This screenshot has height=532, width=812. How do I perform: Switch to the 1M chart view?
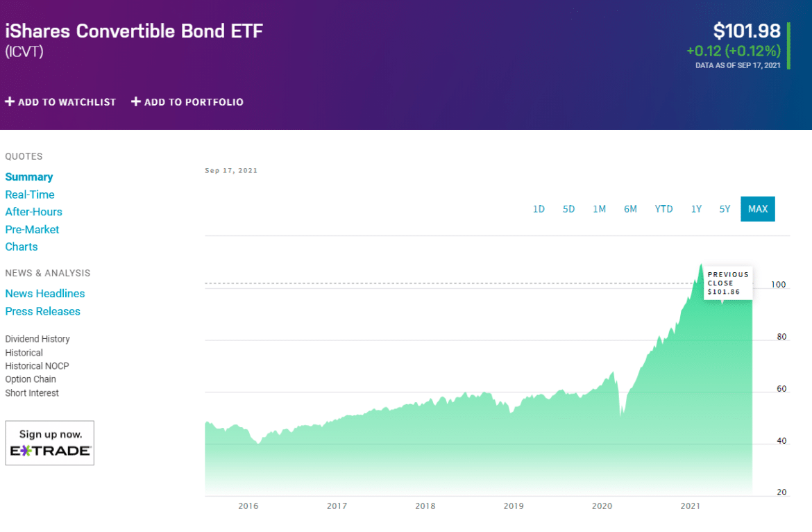point(600,208)
